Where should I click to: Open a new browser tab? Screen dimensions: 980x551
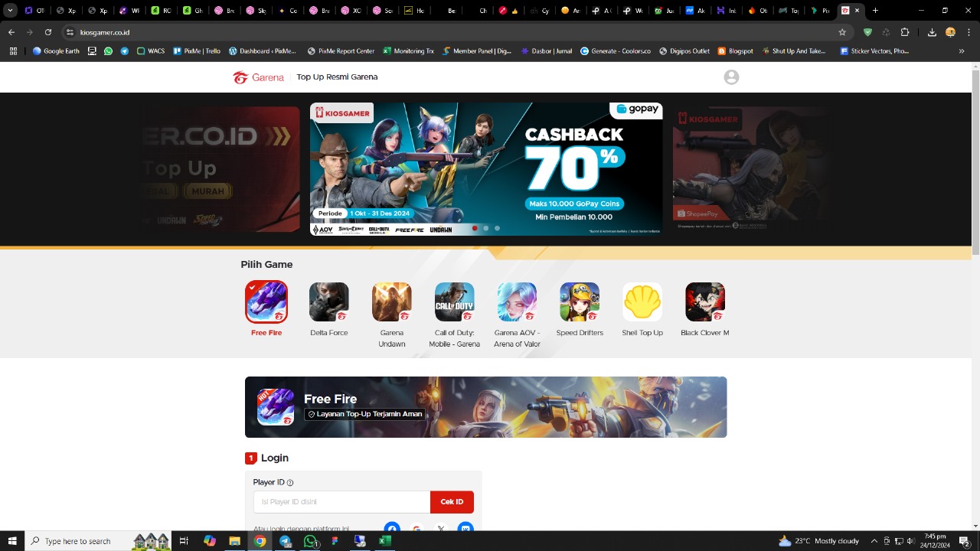pos(875,11)
